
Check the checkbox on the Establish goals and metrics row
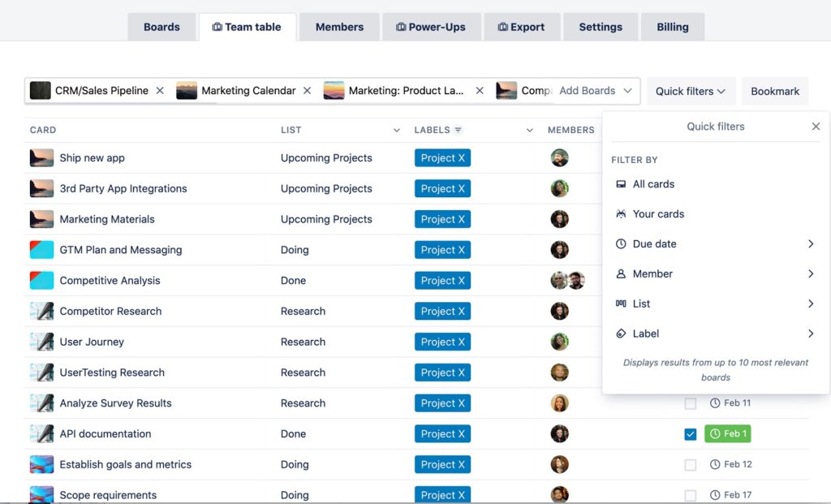[691, 464]
